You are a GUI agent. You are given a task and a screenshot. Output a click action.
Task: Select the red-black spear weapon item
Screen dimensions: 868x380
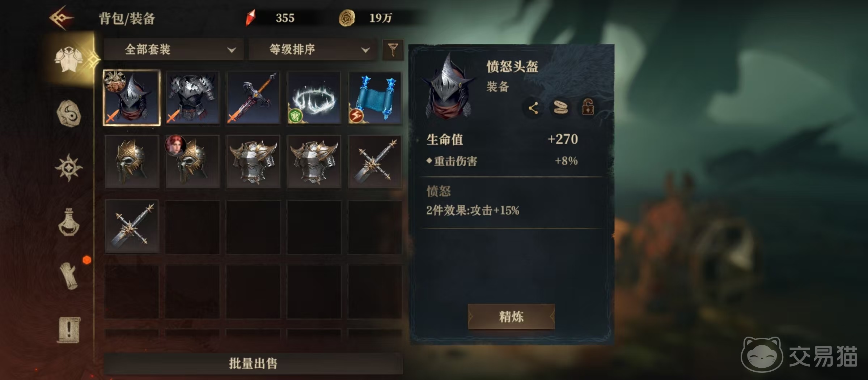tap(253, 98)
